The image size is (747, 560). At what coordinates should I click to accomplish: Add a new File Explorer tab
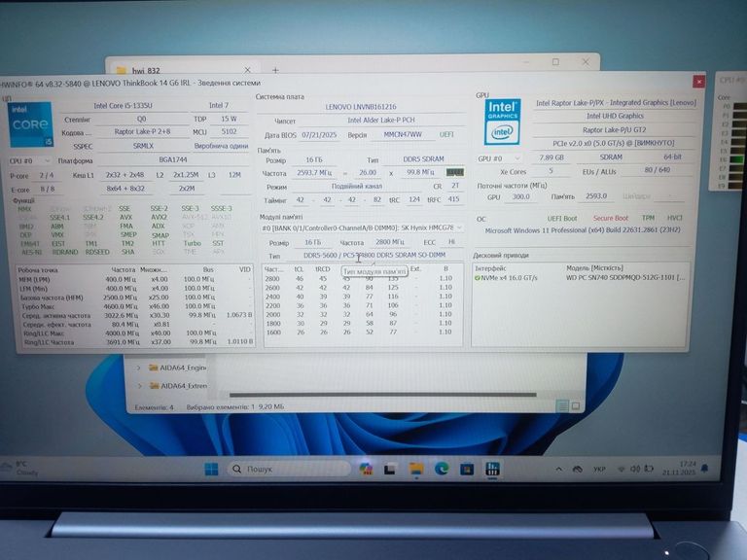275,70
